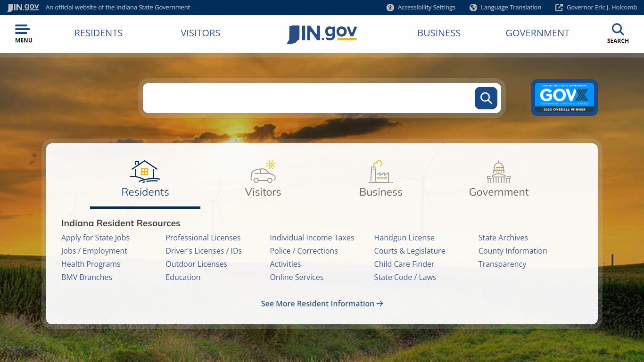Open Courts & Legislature link
This screenshot has width=644, height=362.
410,251
